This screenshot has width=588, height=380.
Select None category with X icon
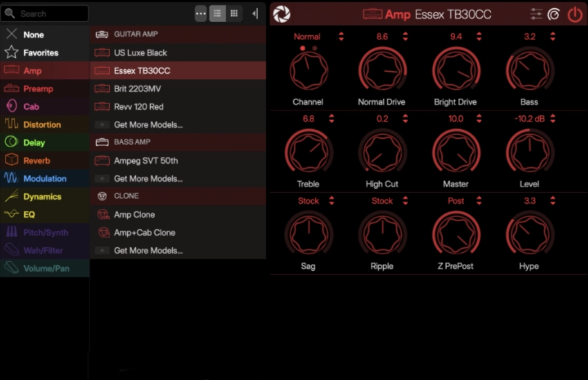click(x=45, y=35)
